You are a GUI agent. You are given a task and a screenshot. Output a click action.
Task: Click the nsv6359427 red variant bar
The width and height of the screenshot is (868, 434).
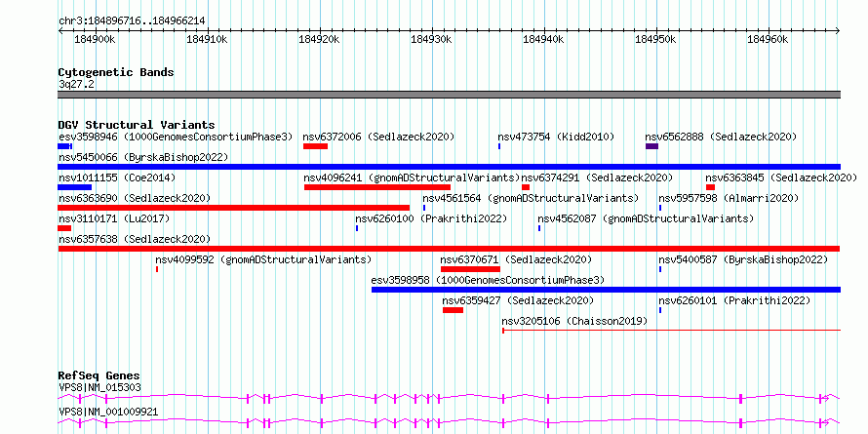coord(453,310)
